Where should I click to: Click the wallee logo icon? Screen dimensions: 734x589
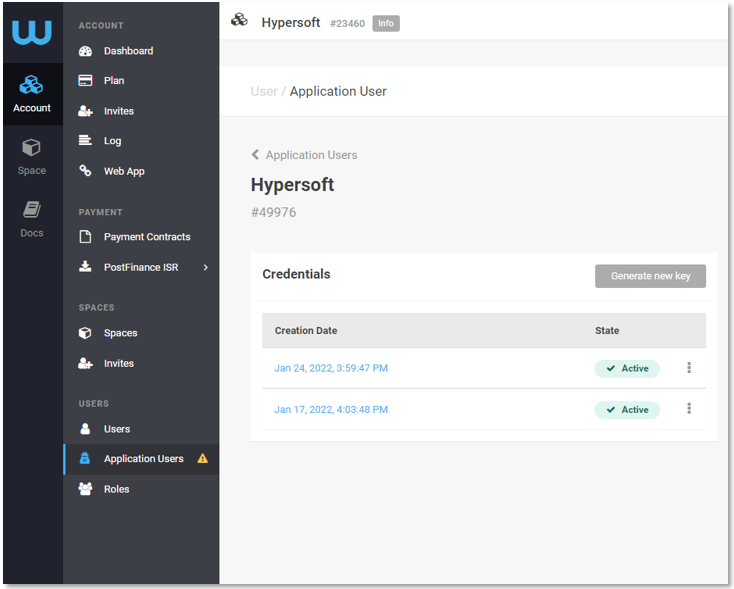coord(32,32)
